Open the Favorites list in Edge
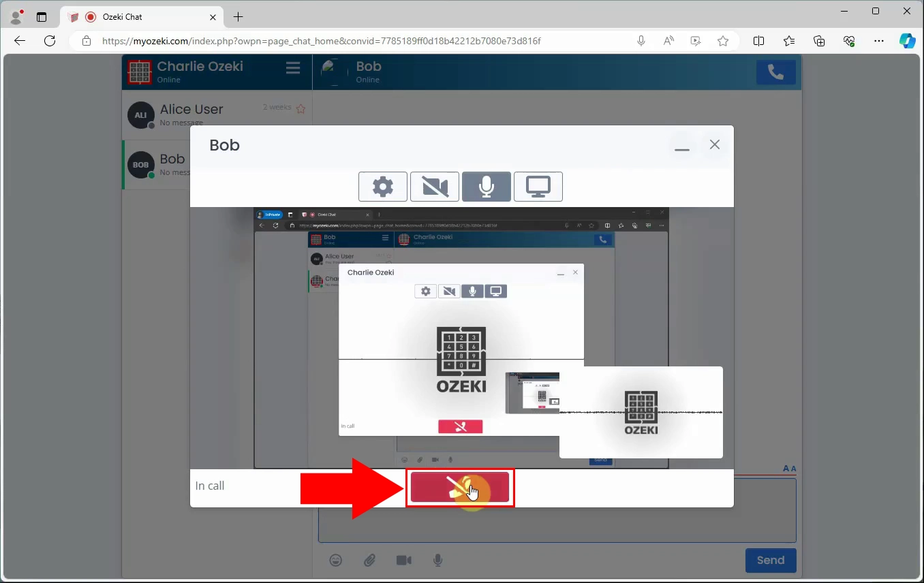 click(x=789, y=41)
